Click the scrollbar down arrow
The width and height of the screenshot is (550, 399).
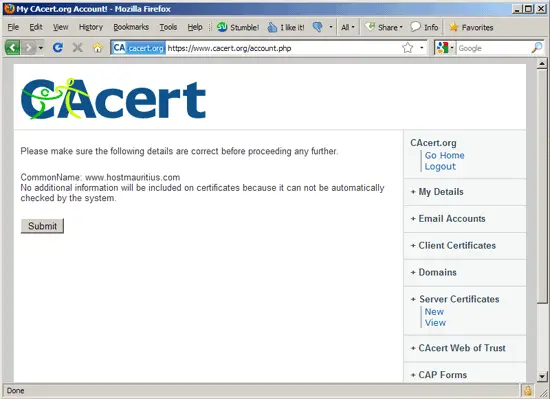pyautogui.click(x=542, y=377)
